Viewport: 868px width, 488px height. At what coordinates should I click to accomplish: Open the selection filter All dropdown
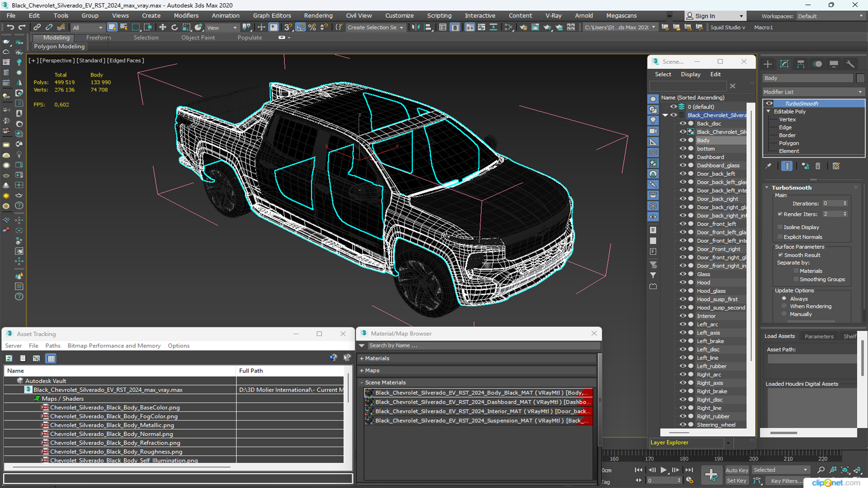pyautogui.click(x=88, y=28)
